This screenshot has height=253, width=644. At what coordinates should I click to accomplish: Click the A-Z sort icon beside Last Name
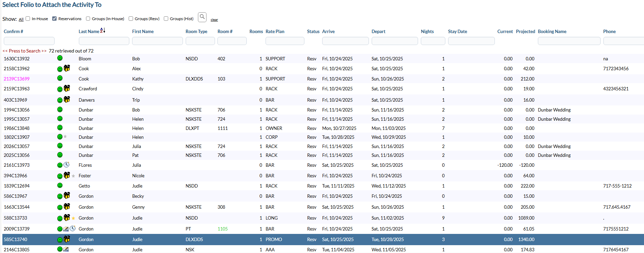pos(103,30)
